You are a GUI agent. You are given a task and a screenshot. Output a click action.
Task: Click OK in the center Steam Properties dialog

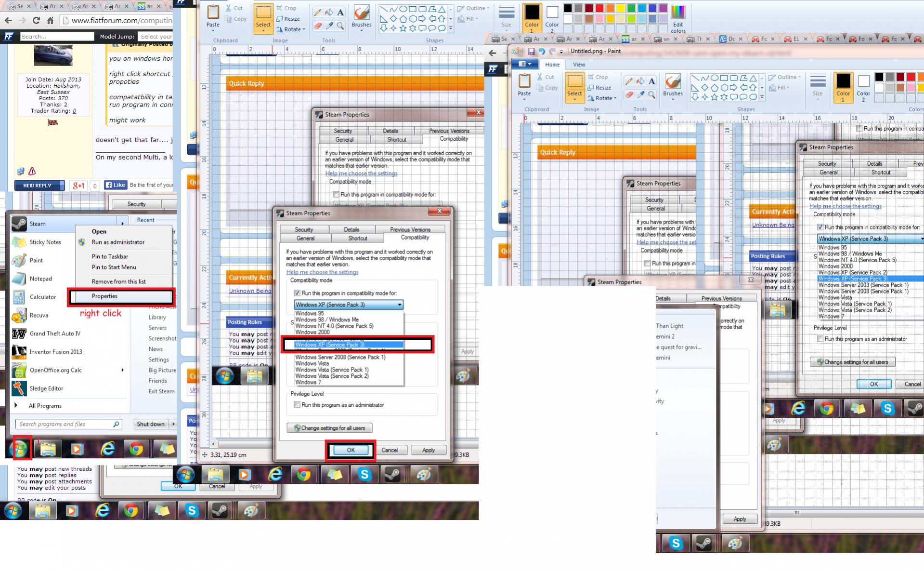click(x=351, y=450)
